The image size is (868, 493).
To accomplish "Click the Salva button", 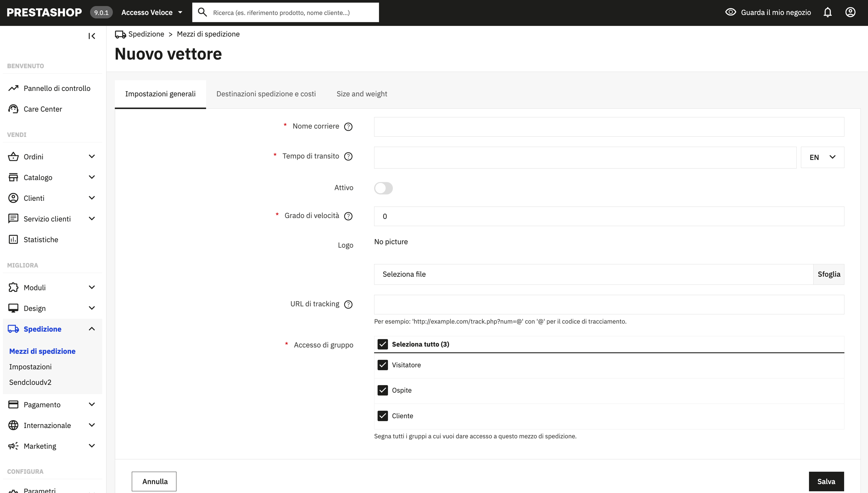I will 826,481.
